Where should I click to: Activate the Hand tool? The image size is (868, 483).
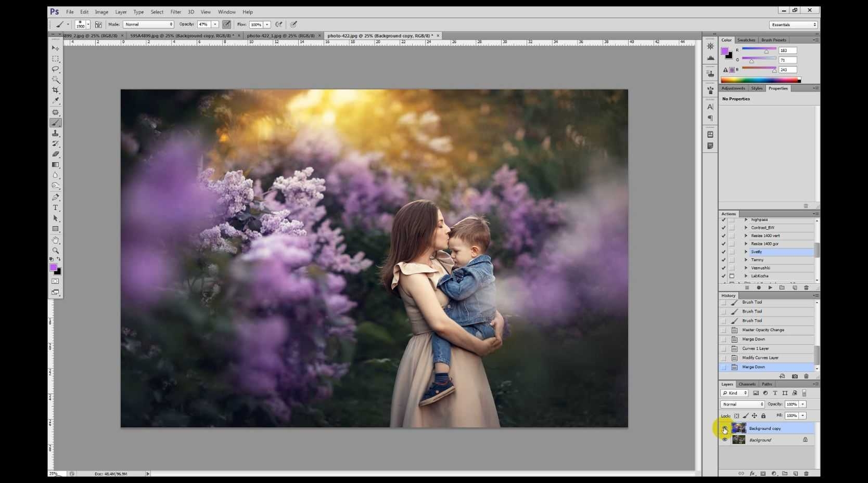(56, 240)
